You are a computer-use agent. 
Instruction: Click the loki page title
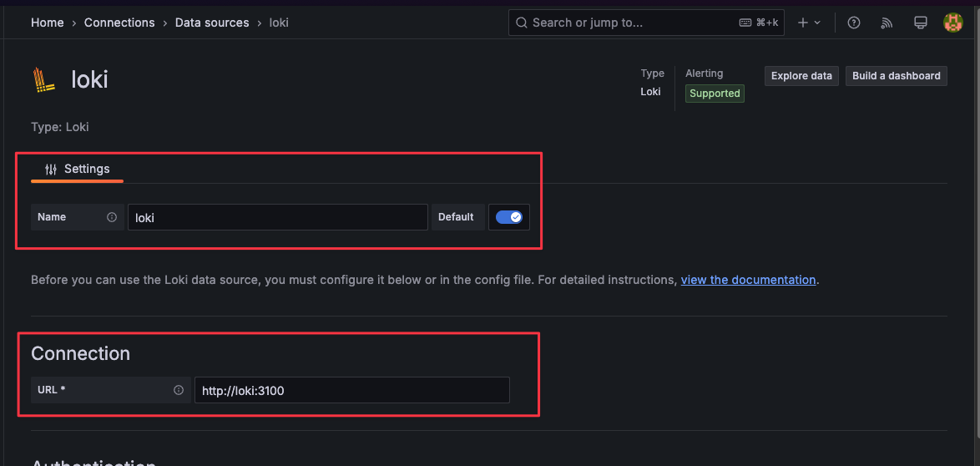pyautogui.click(x=89, y=79)
